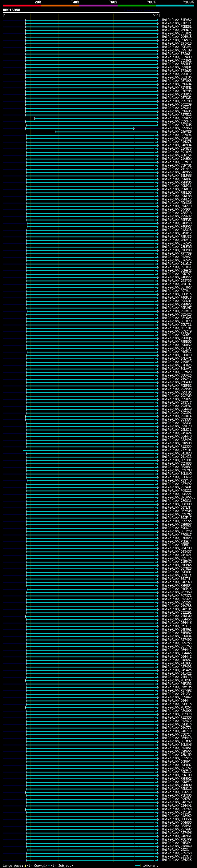Click the UniRef100_C5XBK1 label
This screenshot has height=868, width=197.
click(177, 61)
